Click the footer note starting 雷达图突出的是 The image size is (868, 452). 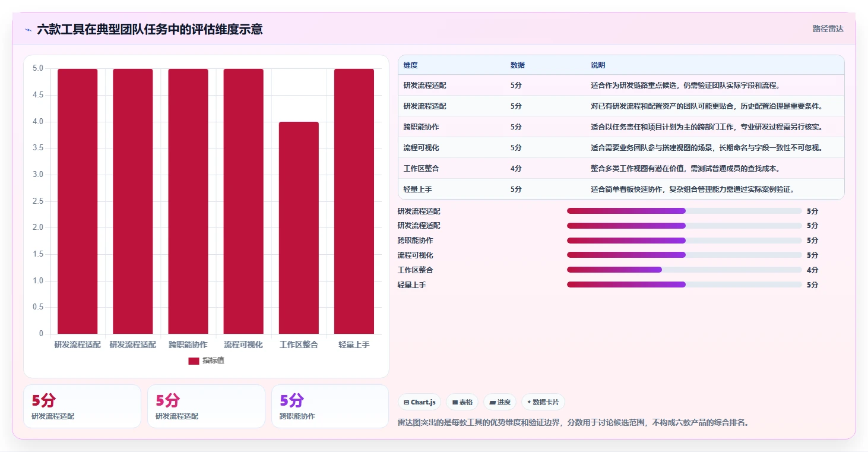click(x=573, y=423)
